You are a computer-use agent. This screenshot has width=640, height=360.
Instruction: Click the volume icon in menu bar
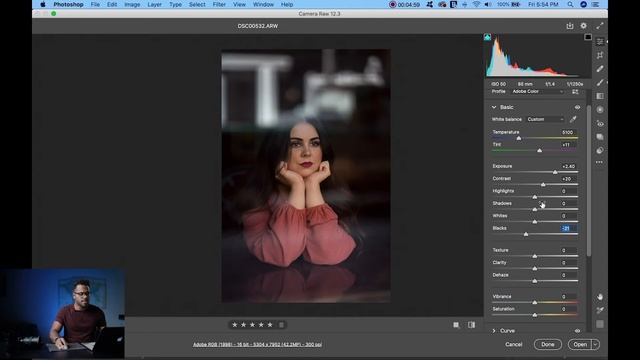488,4
